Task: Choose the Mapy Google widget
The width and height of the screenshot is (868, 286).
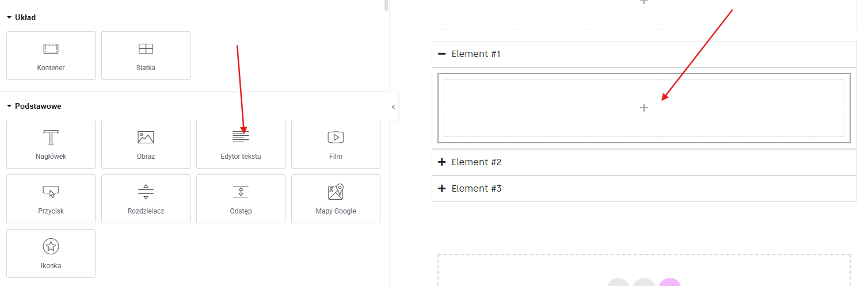Action: (336, 199)
